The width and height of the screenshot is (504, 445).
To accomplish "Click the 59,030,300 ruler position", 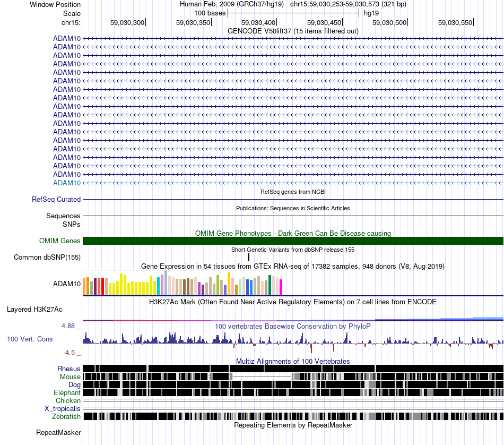I will pos(127,22).
